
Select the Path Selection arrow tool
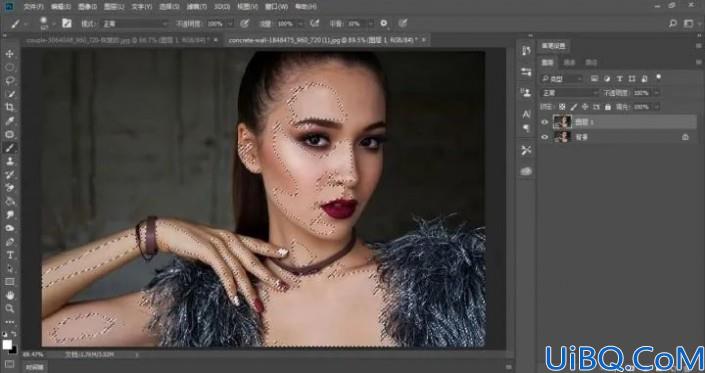pos(9,269)
